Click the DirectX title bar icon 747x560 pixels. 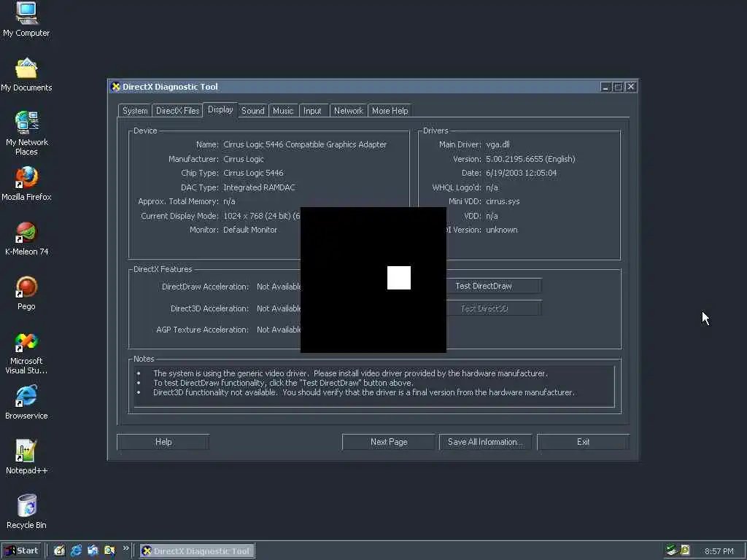115,87
